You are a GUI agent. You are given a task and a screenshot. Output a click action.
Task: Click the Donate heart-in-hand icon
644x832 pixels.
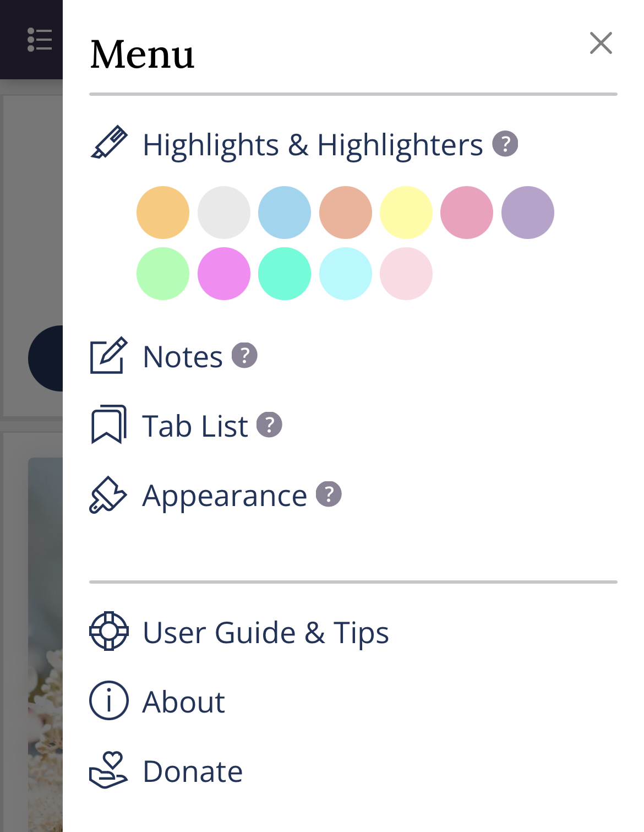pyautogui.click(x=108, y=770)
